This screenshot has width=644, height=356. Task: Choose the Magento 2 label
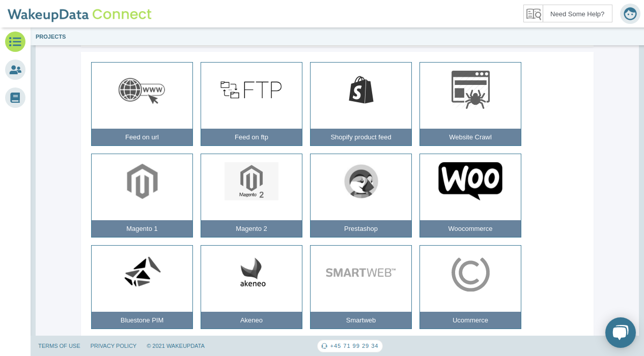[x=251, y=229]
